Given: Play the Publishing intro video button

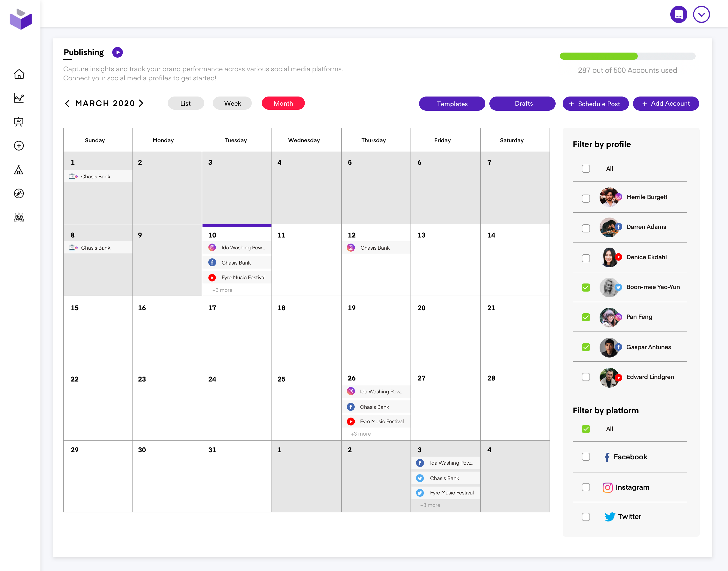Looking at the screenshot, I should 117,52.
